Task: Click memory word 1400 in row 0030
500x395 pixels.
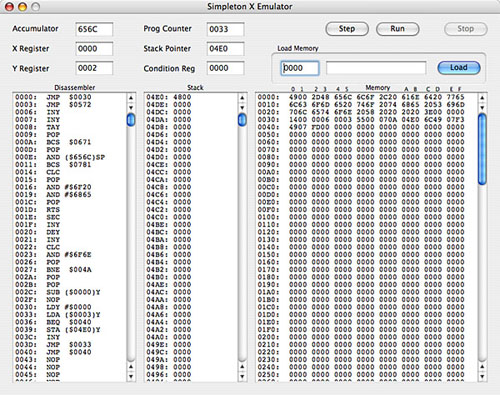Action: tap(298, 120)
